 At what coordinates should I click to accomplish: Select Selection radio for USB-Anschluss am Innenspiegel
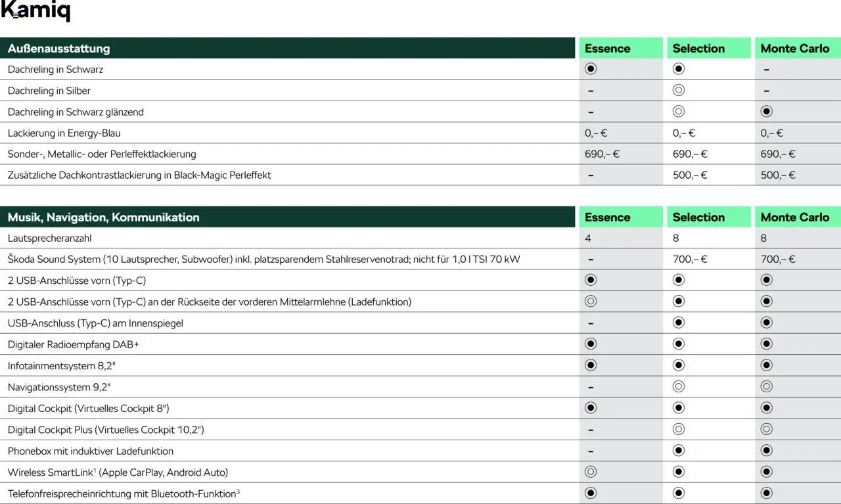(679, 323)
